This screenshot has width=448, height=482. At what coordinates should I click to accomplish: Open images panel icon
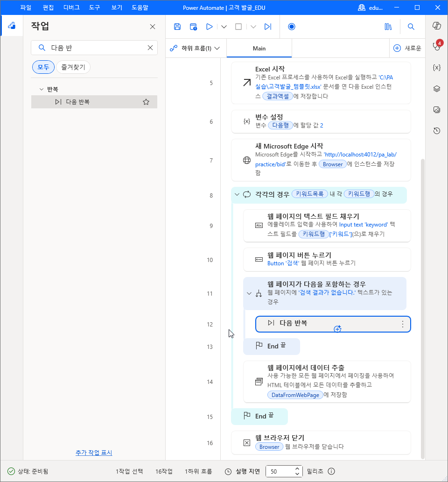tap(437, 109)
